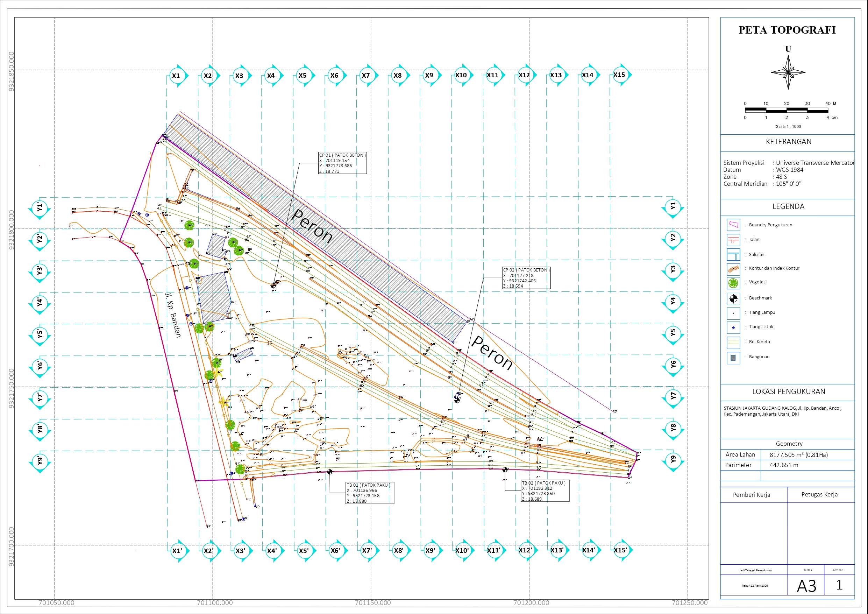Click the X1 grid marker at the top
Screen dimensions: 868x614
tap(178, 76)
